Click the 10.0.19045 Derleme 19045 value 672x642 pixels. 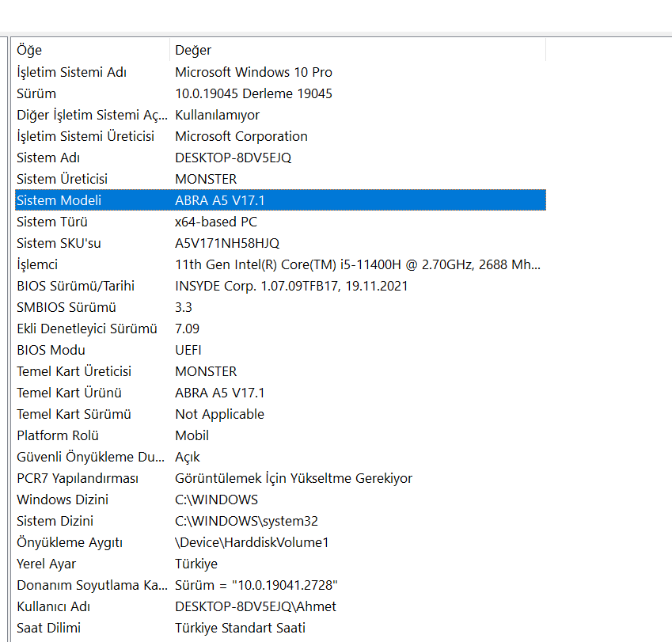tap(253, 93)
